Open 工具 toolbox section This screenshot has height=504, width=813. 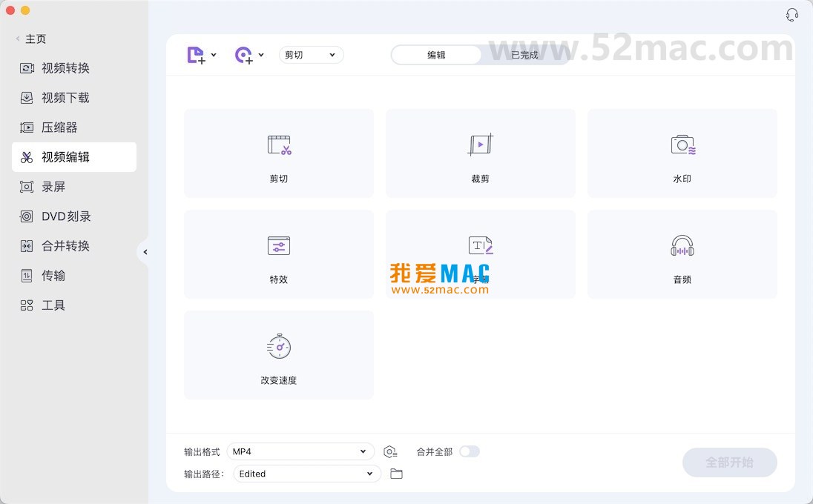(73, 305)
